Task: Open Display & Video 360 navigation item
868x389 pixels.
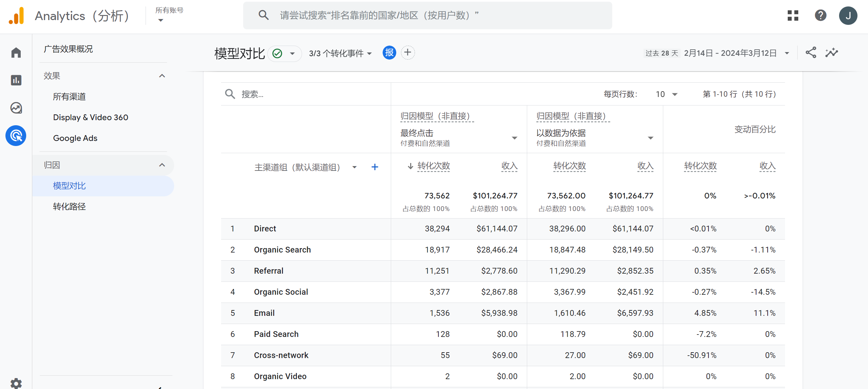Action: pos(90,117)
